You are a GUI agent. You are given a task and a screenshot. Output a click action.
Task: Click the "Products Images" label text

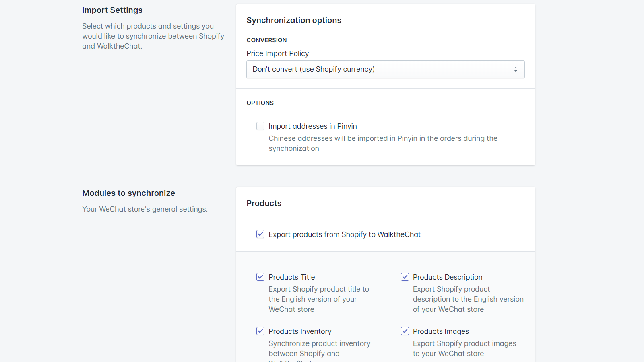pos(441,331)
